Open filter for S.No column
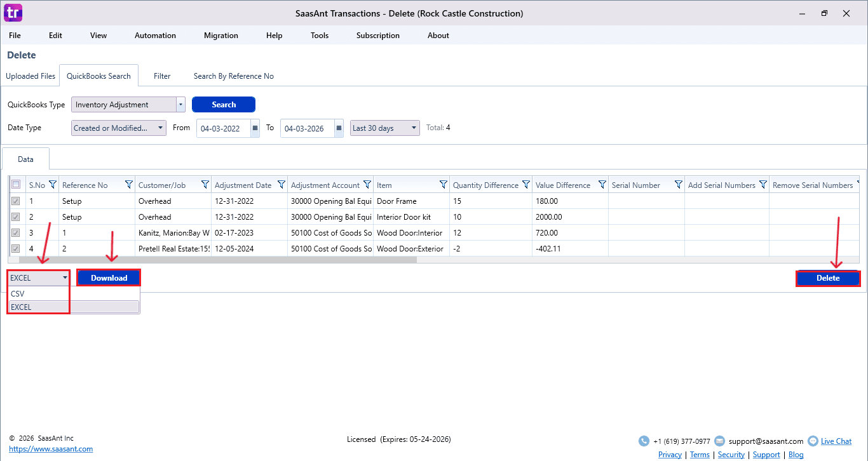This screenshot has width=868, height=461. pos(53,185)
